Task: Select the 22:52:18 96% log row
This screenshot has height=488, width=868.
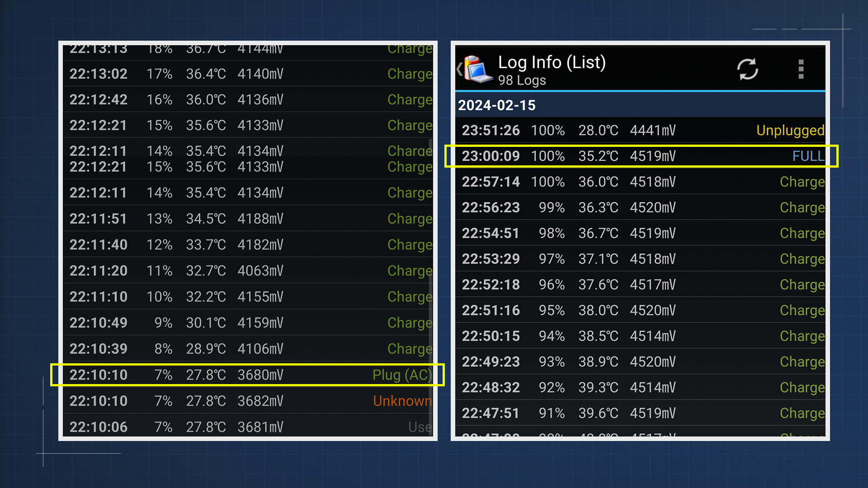Action: [x=640, y=285]
